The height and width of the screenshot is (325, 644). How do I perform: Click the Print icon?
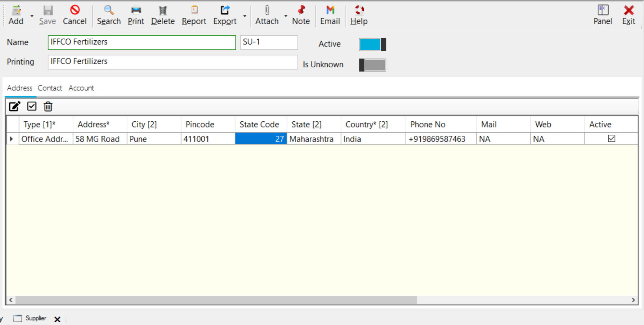point(135,14)
